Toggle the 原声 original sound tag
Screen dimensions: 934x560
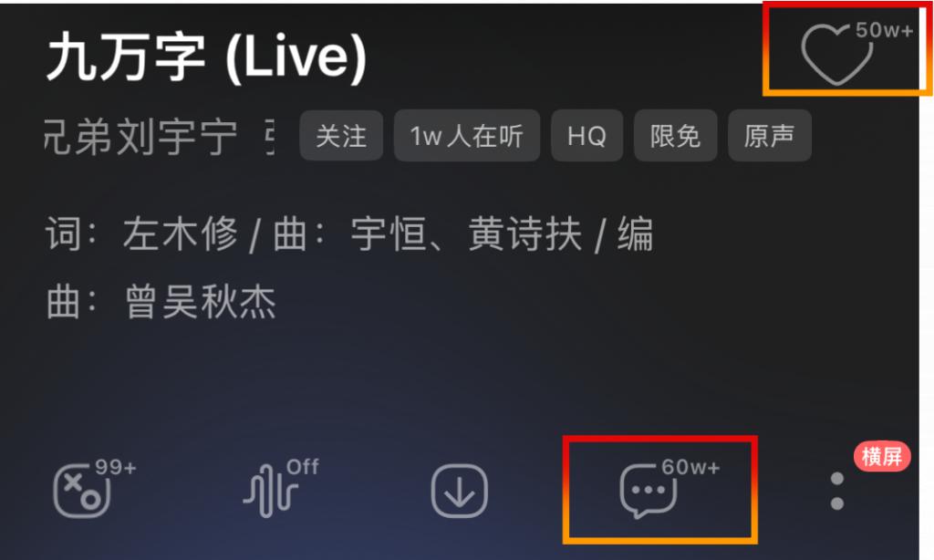(770, 136)
